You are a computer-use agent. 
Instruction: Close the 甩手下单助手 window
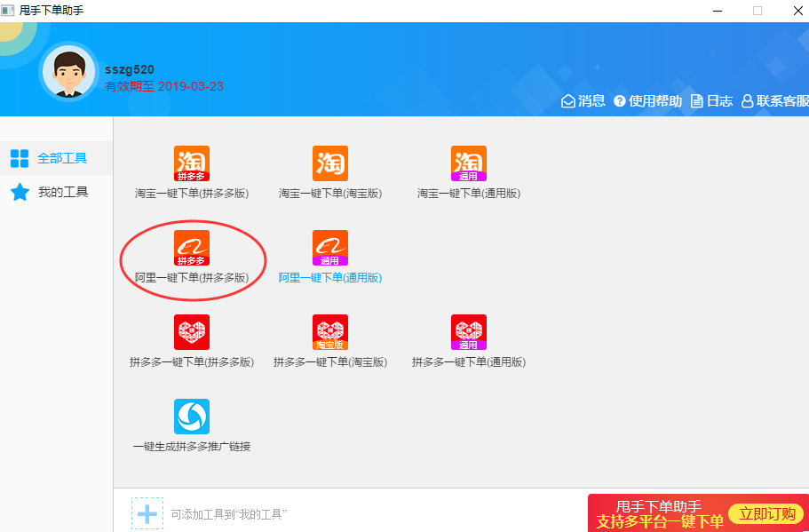coord(797,11)
